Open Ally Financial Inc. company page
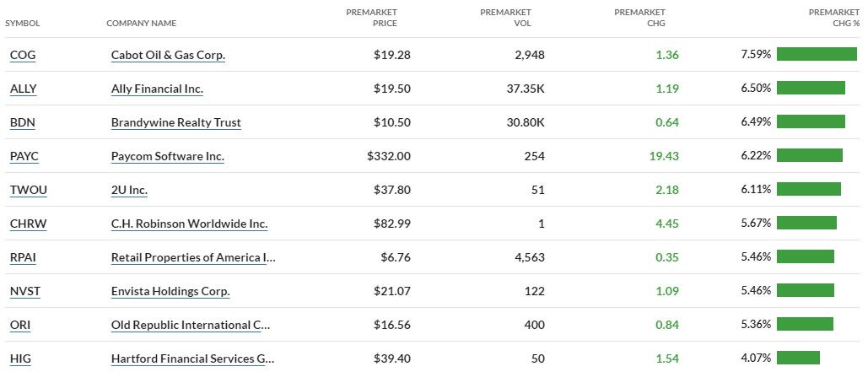Screen dimensions: 868x372 click(x=157, y=89)
